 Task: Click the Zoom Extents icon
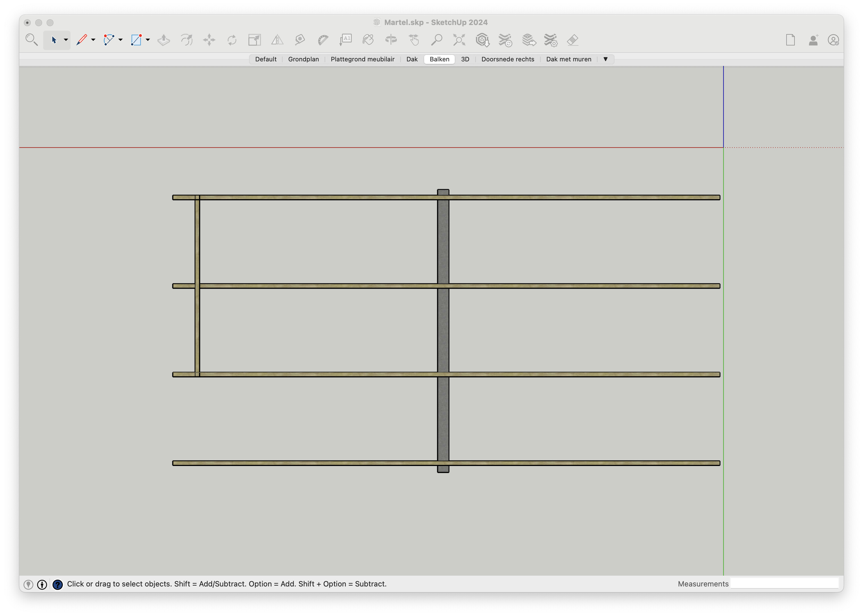click(459, 40)
